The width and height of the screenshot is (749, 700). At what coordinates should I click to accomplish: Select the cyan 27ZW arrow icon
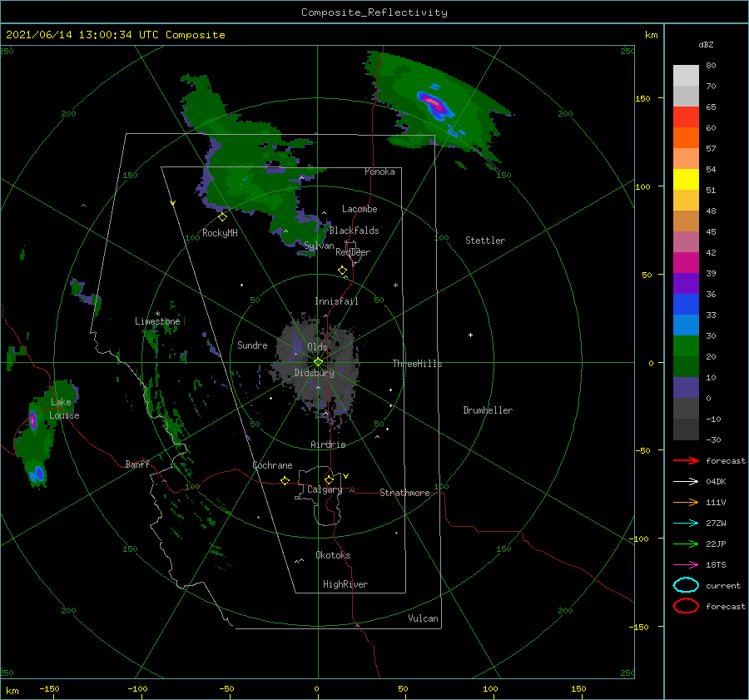tap(686, 524)
